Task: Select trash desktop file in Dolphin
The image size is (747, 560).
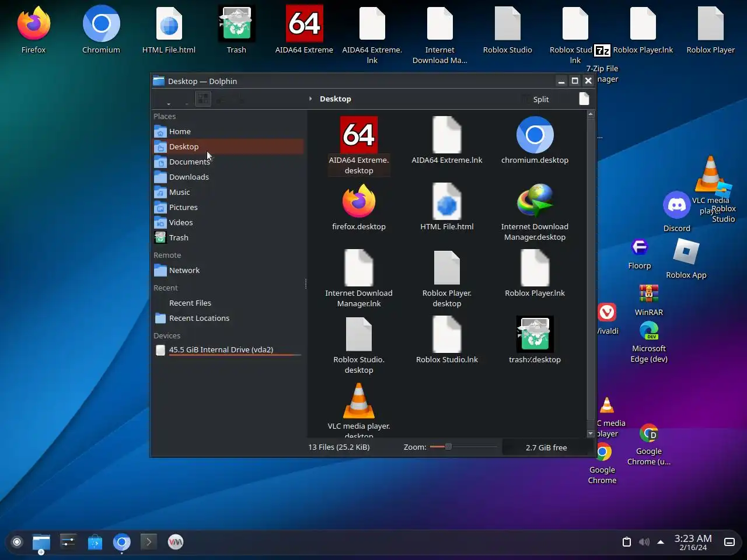Action: (535, 340)
